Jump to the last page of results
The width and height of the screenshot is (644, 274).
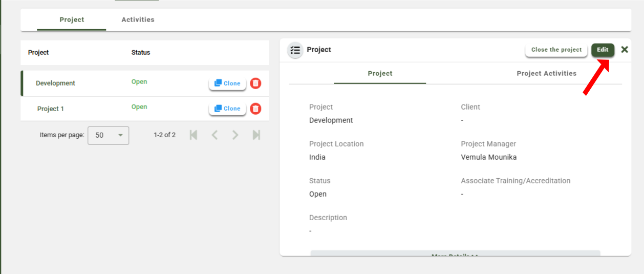[256, 135]
